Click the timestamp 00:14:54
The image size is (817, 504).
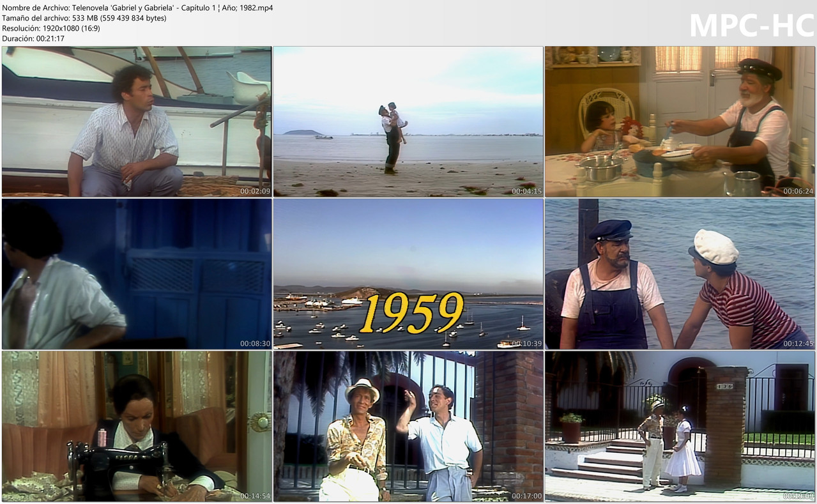(255, 496)
